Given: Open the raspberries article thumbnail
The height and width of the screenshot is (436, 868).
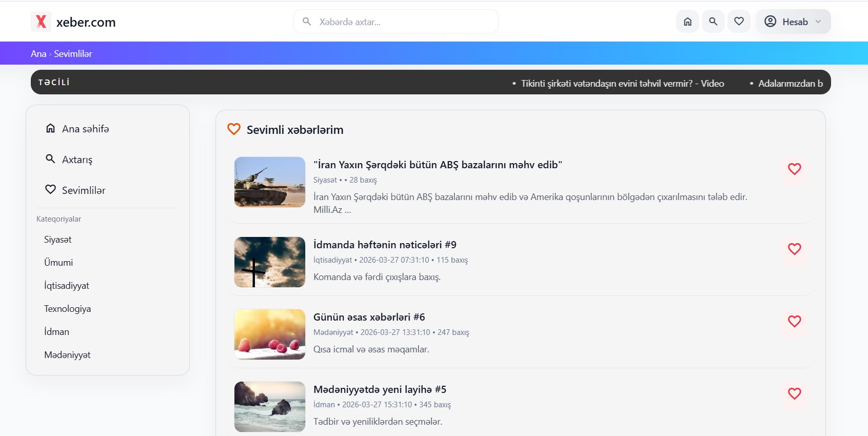Looking at the screenshot, I should point(270,334).
